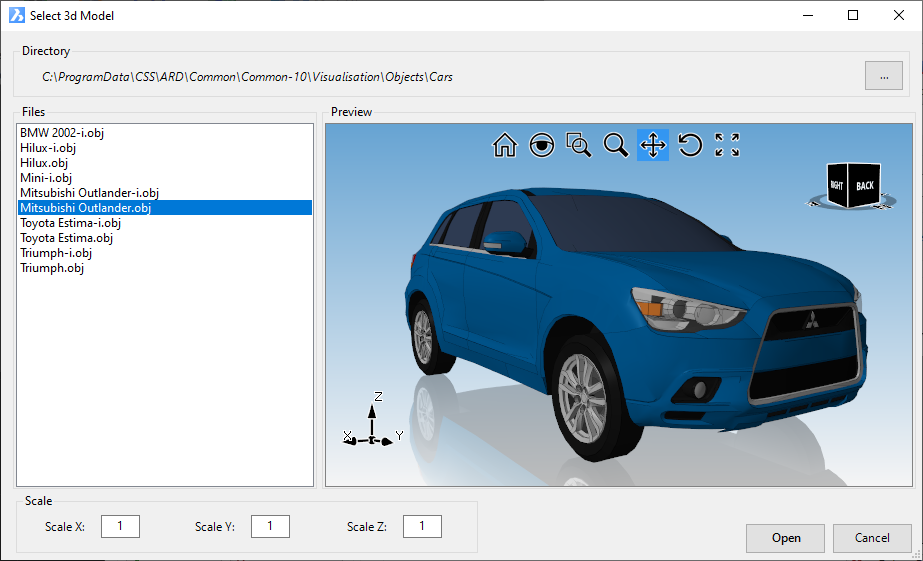Select Triumph-i.obj file
The height and width of the screenshot is (561, 923).
click(165, 253)
